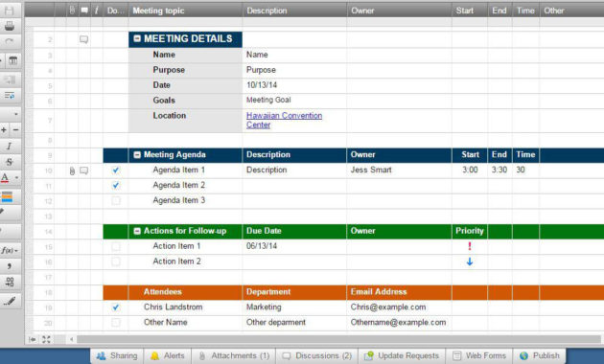Uncheck the Agenda Item 2 checkbox
This screenshot has width=604, height=364.
(x=116, y=186)
